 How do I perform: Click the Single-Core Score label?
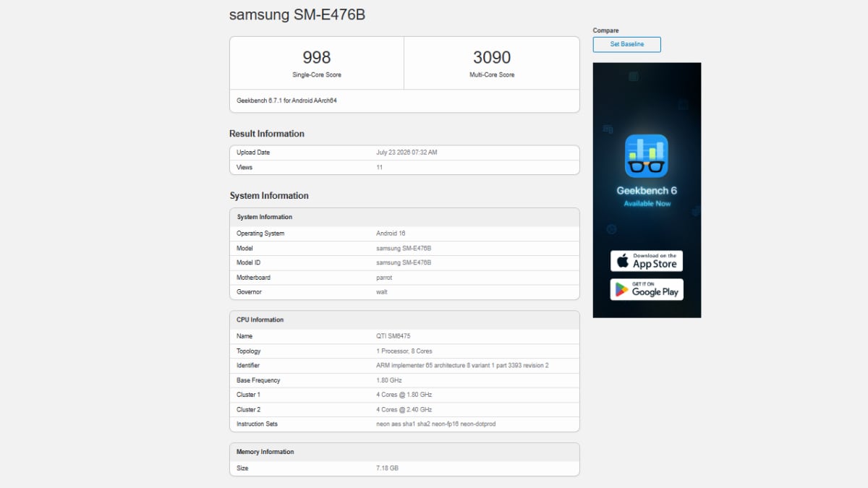click(x=317, y=74)
